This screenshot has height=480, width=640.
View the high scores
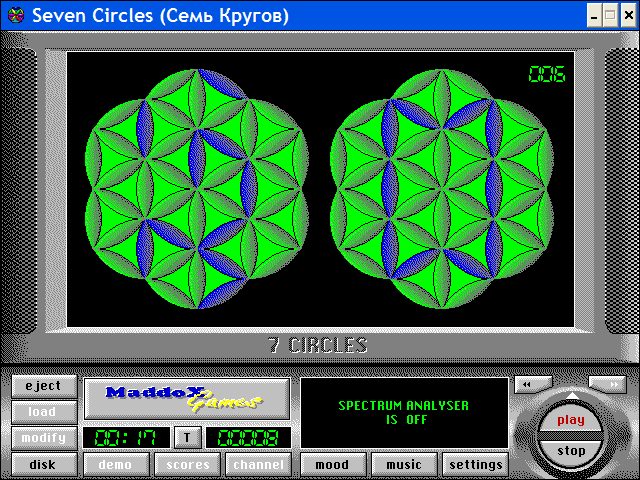[x=187, y=464]
